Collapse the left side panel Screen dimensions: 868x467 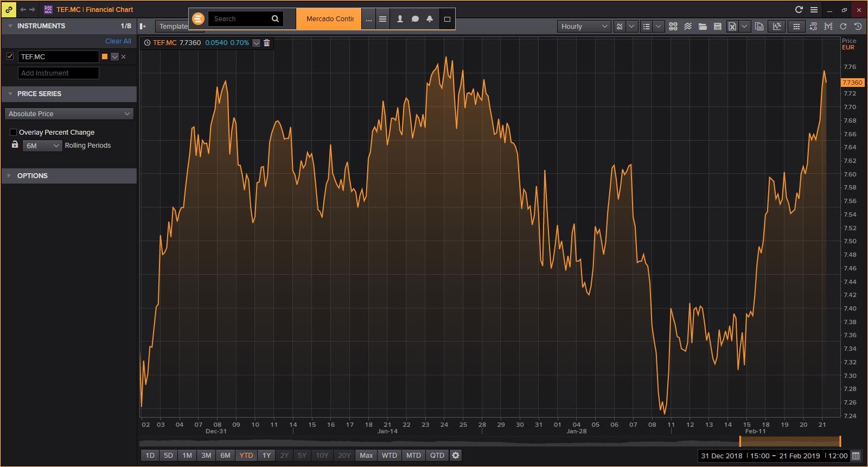click(143, 26)
